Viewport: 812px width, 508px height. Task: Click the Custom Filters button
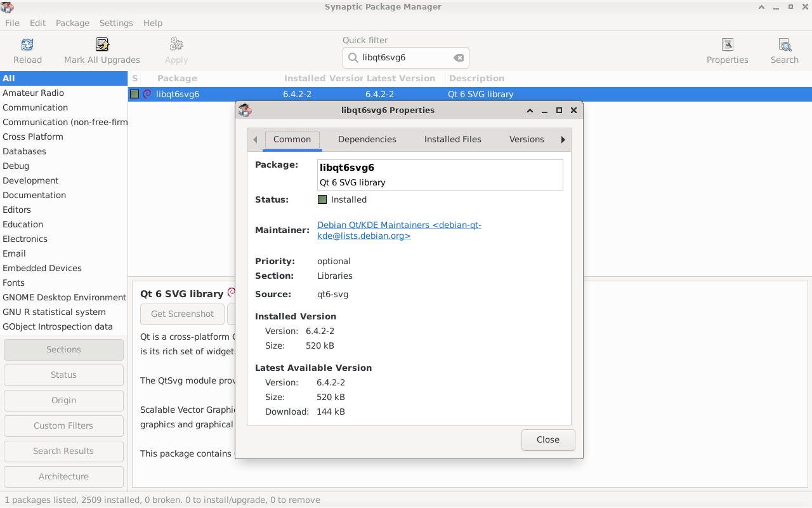point(63,425)
